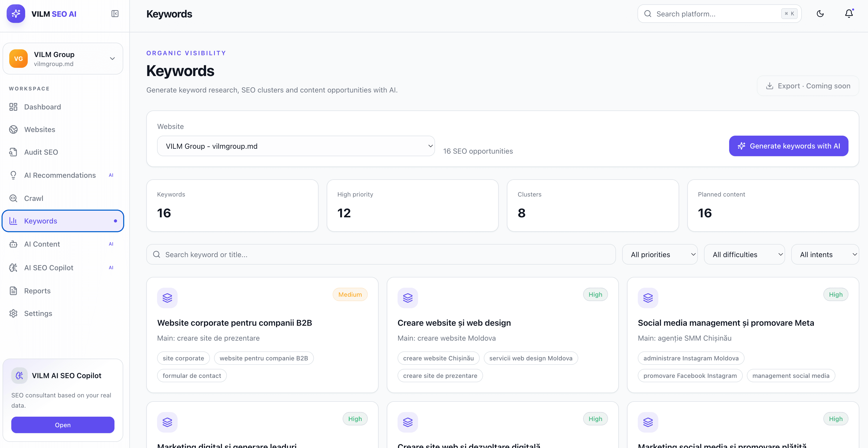Image resolution: width=868 pixels, height=448 pixels.
Task: Click the platform search magnifier icon
Action: pos(648,14)
